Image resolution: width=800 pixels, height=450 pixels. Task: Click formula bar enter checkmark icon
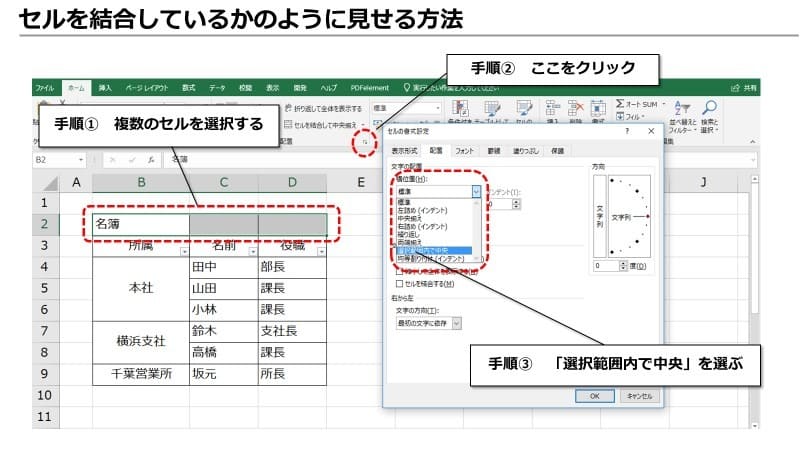(x=132, y=160)
